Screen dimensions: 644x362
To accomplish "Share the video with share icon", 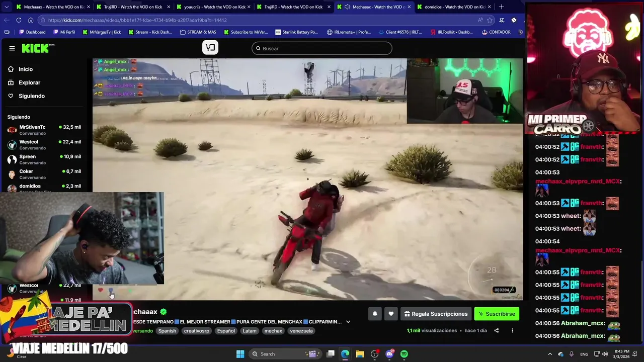I will coord(496,330).
